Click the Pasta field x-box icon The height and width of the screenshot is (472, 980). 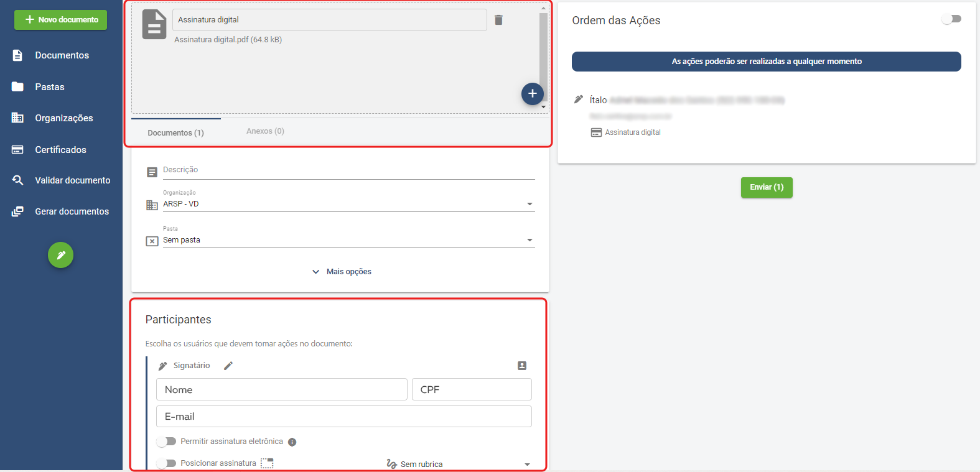pos(152,241)
